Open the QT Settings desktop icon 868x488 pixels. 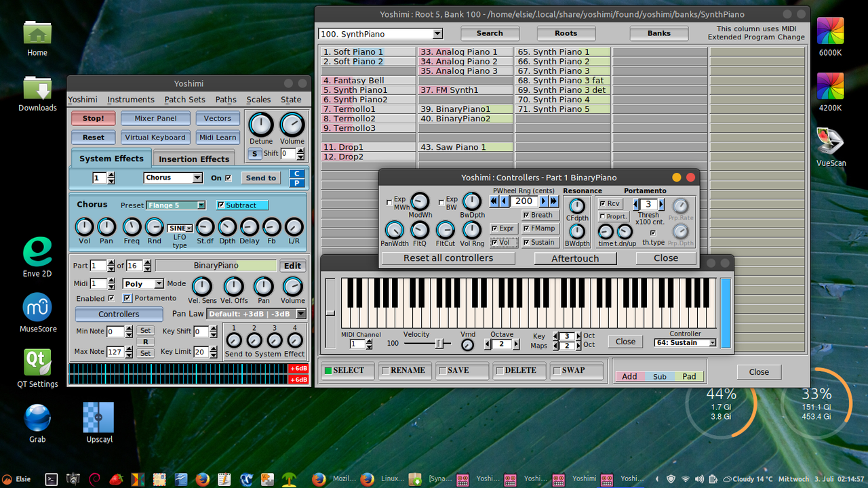point(37,363)
